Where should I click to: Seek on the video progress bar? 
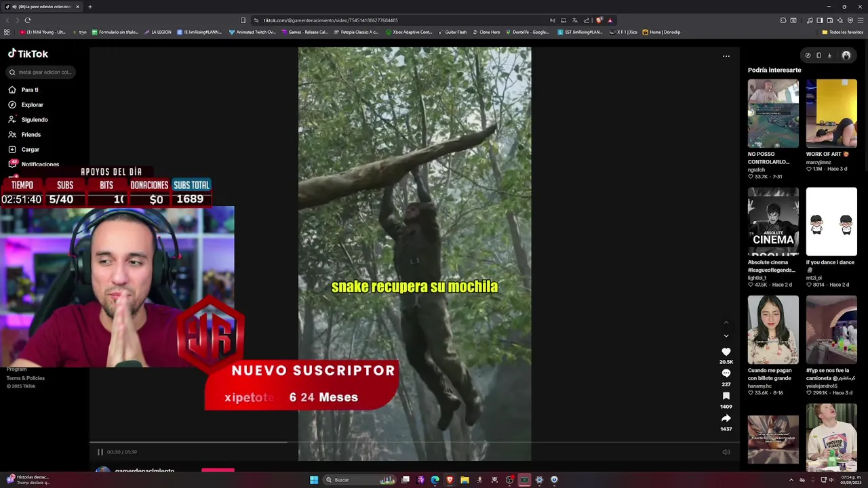pyautogui.click(x=414, y=443)
